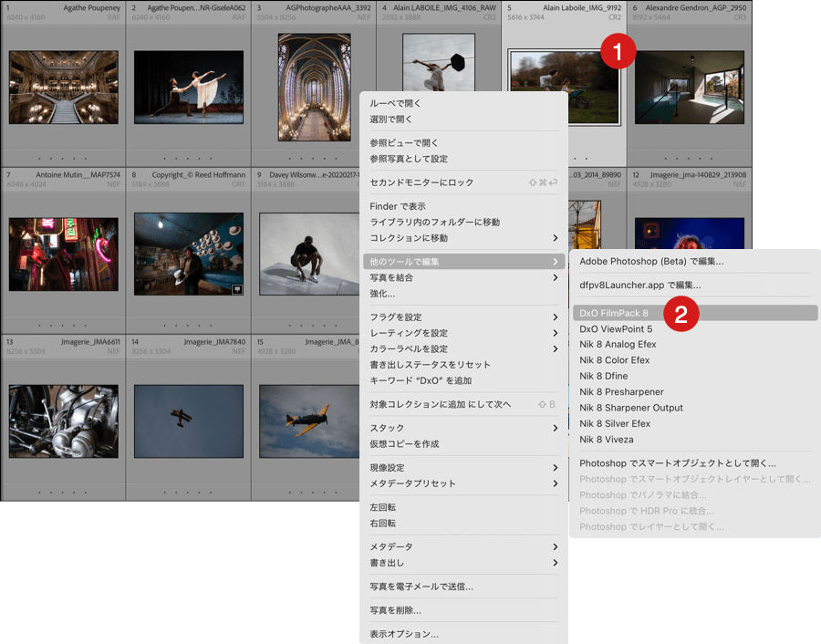Open Adobe Photoshop (Beta) で編集 entry
The height and width of the screenshot is (644, 821).
(651, 262)
